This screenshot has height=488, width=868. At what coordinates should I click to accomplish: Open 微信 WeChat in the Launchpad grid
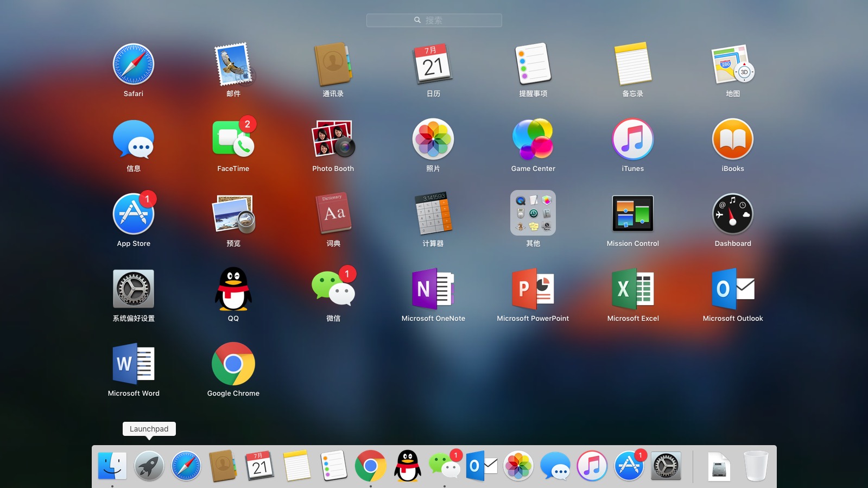tap(333, 289)
